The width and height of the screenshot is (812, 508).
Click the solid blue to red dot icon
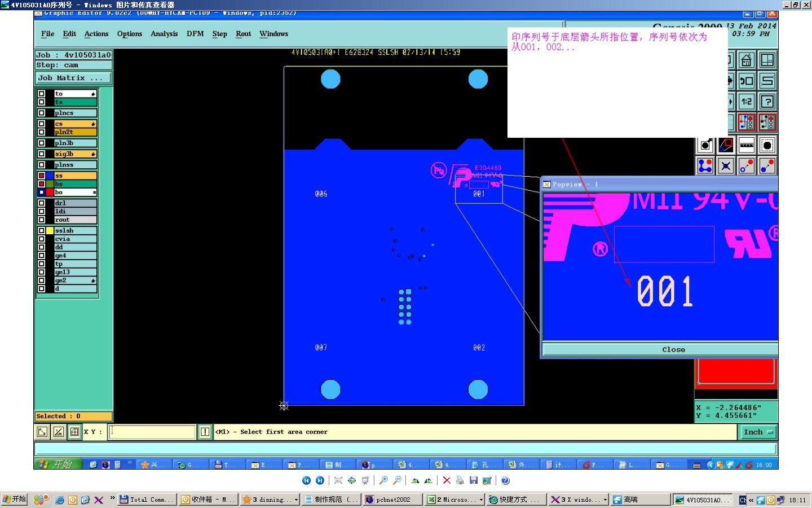point(767,166)
